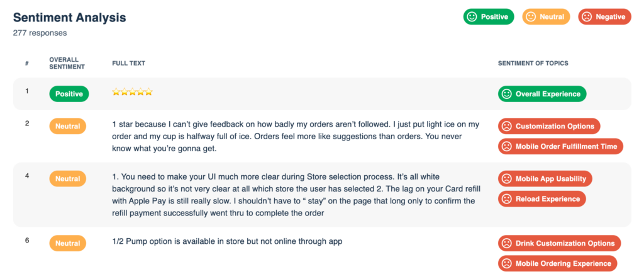Click the Neutral badge in row 4
Viewport: 644px width, 274px height.
(68, 179)
